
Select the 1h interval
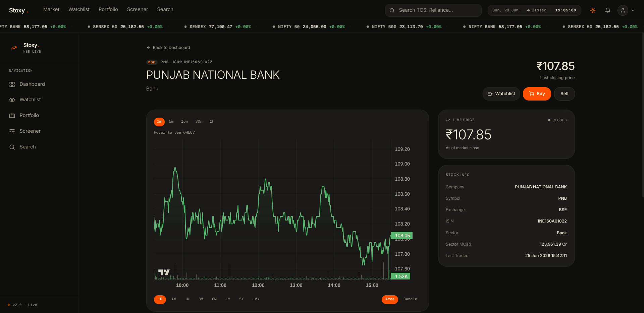coord(212,122)
